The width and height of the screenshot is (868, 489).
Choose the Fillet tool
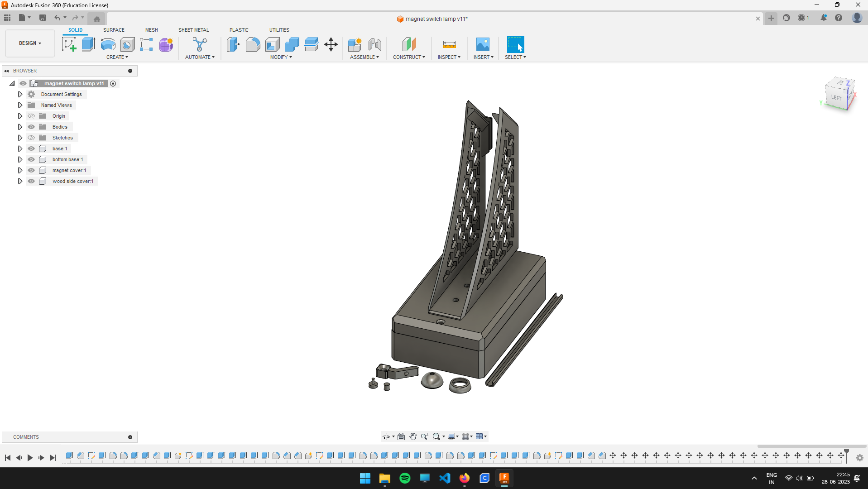coord(253,44)
